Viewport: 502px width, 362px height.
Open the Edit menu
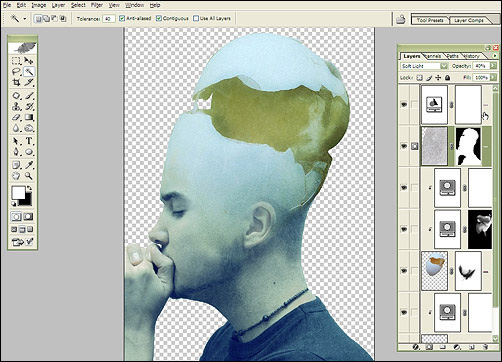(x=21, y=5)
